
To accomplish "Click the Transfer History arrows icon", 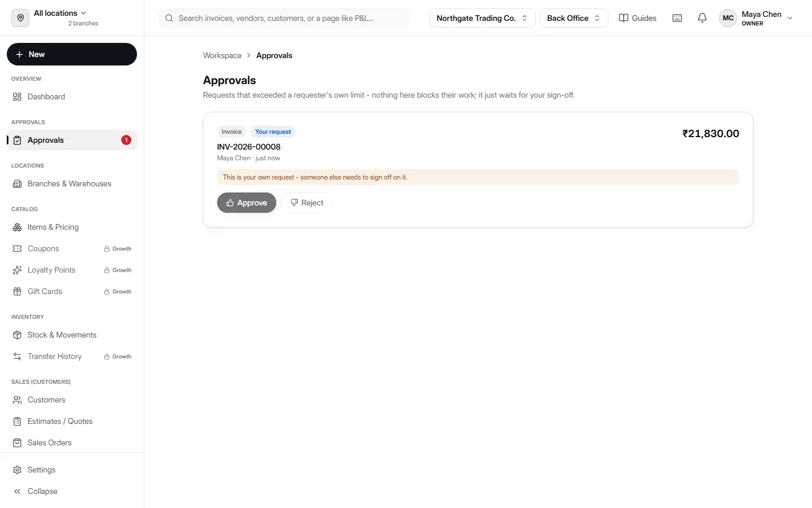I will pyautogui.click(x=17, y=356).
